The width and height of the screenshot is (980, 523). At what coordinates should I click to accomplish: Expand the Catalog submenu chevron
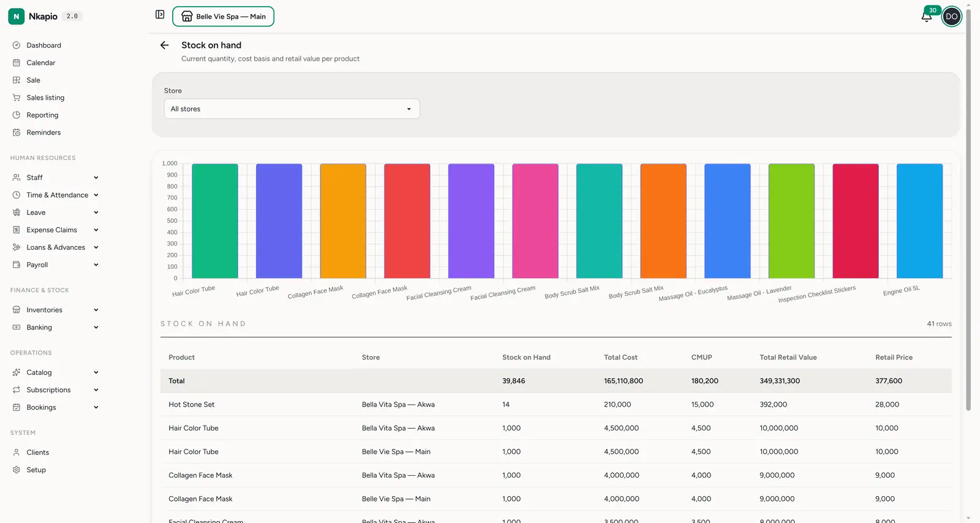(96, 372)
